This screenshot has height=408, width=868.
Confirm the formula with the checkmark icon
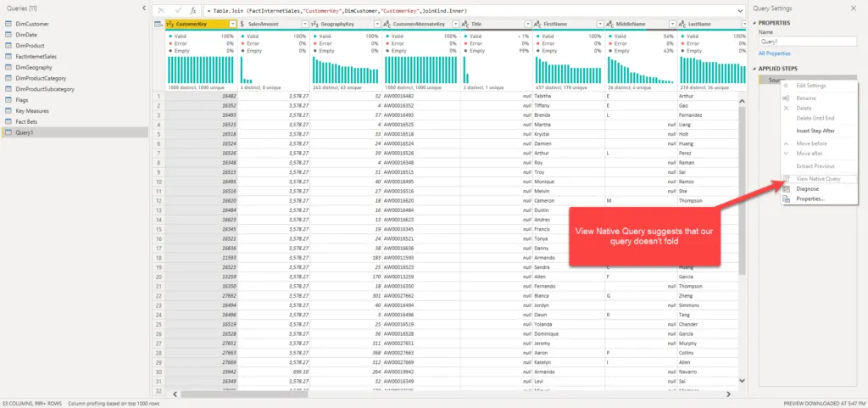coord(178,10)
